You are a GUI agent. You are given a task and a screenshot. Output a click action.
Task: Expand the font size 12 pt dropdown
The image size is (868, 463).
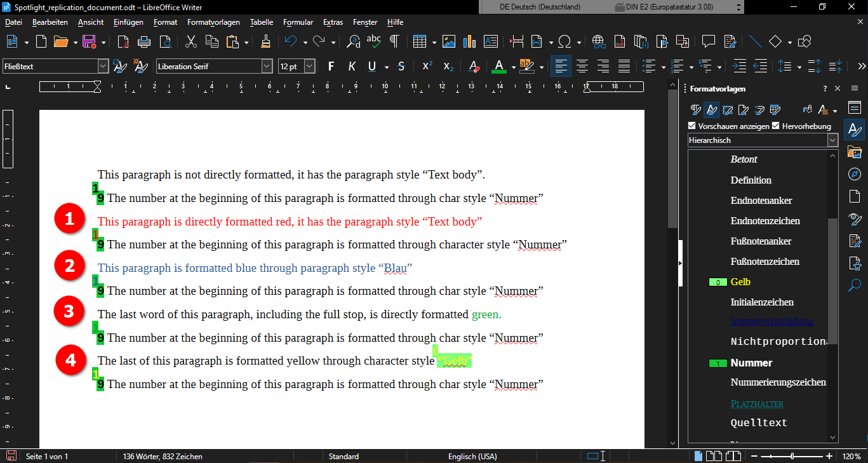[309, 66]
